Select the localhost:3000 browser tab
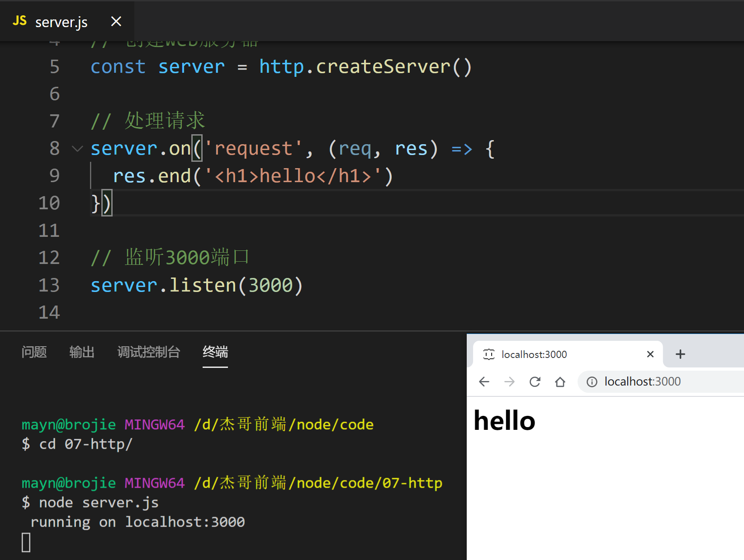744x560 pixels. 568,354
